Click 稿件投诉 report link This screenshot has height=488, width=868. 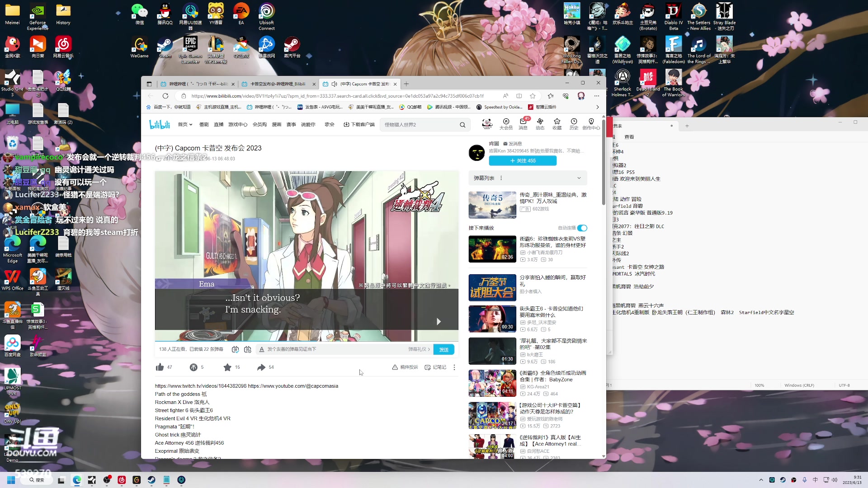click(405, 367)
